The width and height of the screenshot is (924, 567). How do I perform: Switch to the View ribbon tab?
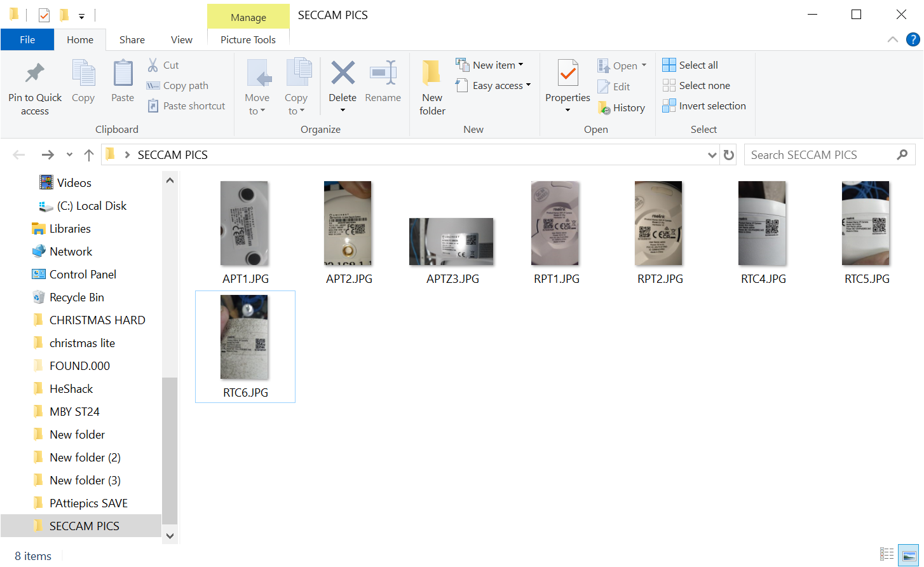click(x=182, y=39)
